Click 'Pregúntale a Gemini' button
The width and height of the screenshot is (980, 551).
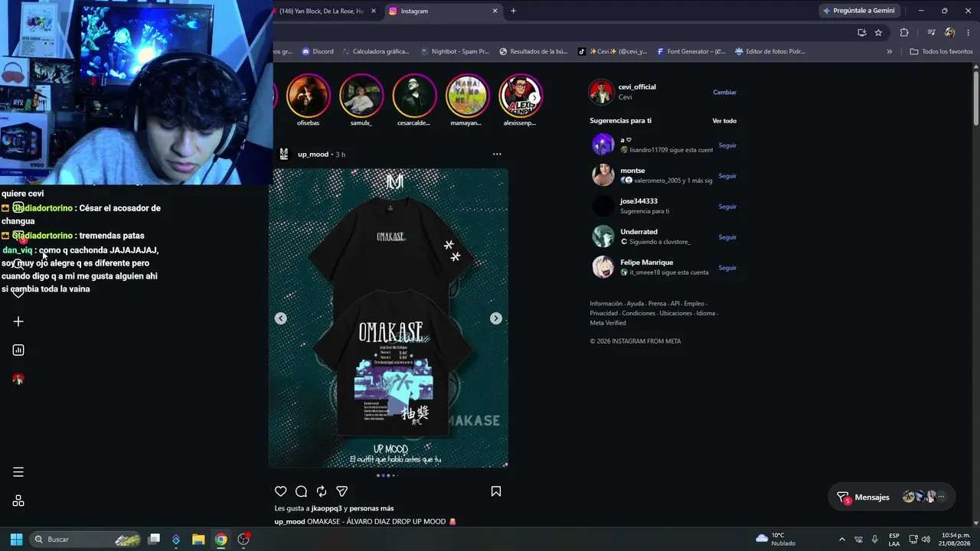tap(859, 11)
